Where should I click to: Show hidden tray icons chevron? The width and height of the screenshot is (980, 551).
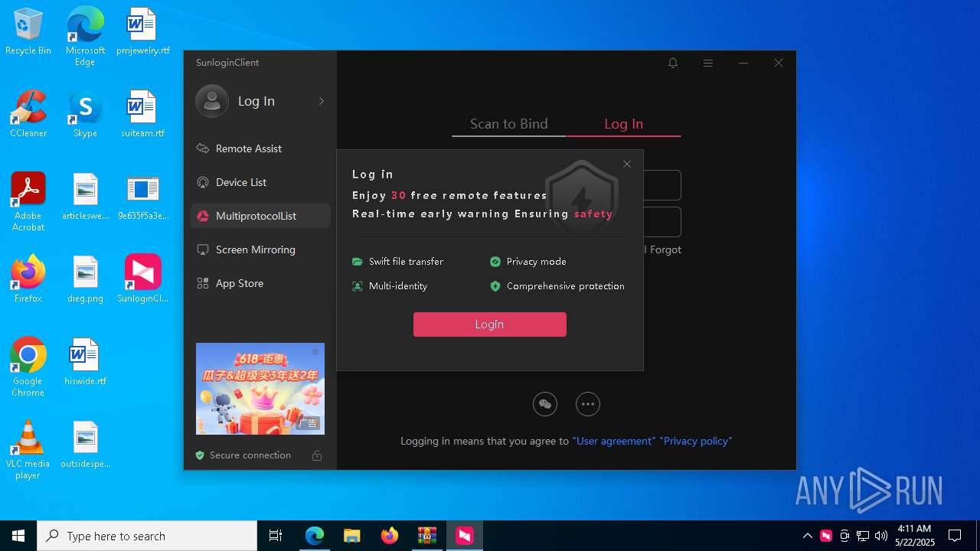coord(807,536)
